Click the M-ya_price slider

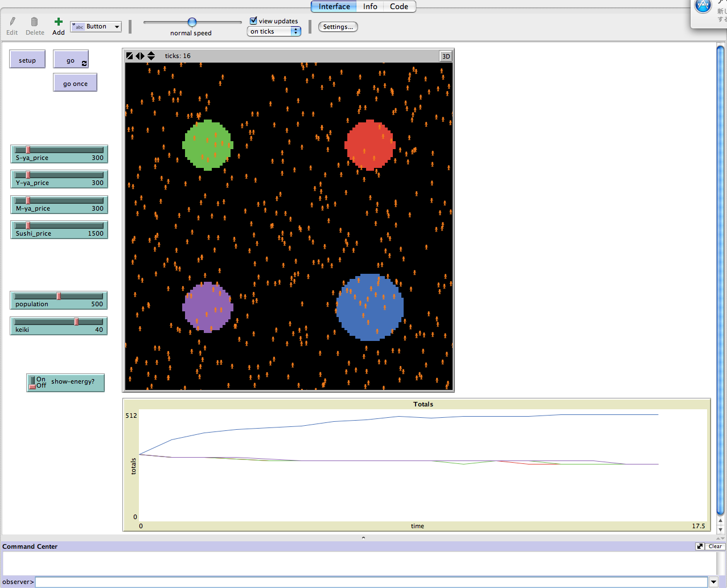[x=59, y=205]
